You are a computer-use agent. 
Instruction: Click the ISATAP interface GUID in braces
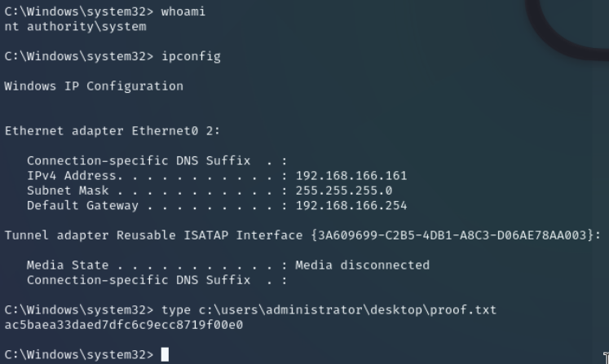[453, 235]
